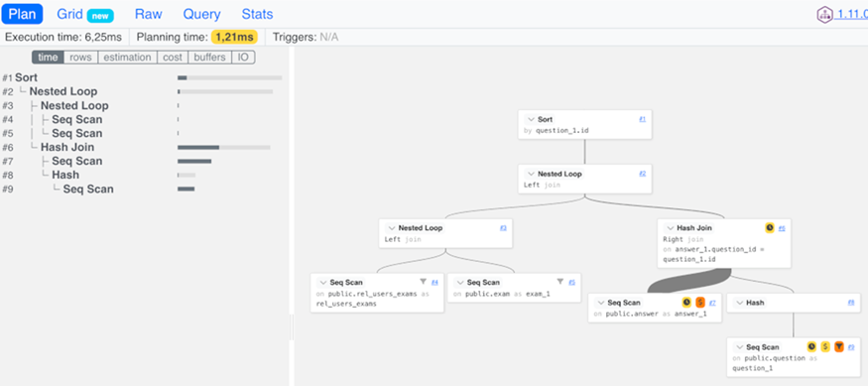
Task: Click the #5 link on exam_1 card
Action: tap(571, 283)
